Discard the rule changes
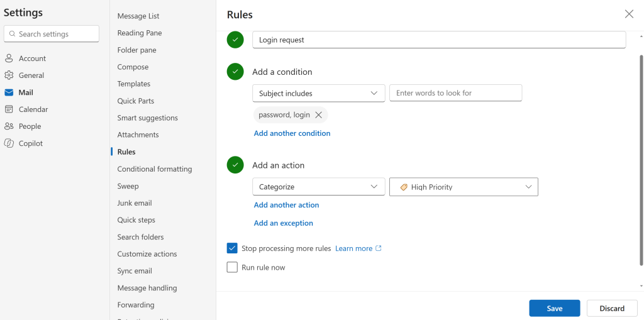The height and width of the screenshot is (320, 644). coord(612,309)
